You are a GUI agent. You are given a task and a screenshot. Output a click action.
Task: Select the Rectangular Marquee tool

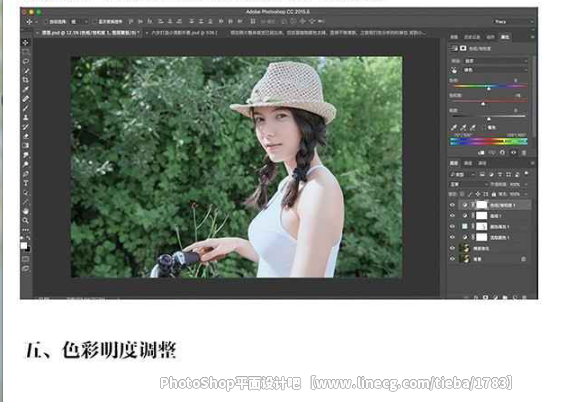25,52
